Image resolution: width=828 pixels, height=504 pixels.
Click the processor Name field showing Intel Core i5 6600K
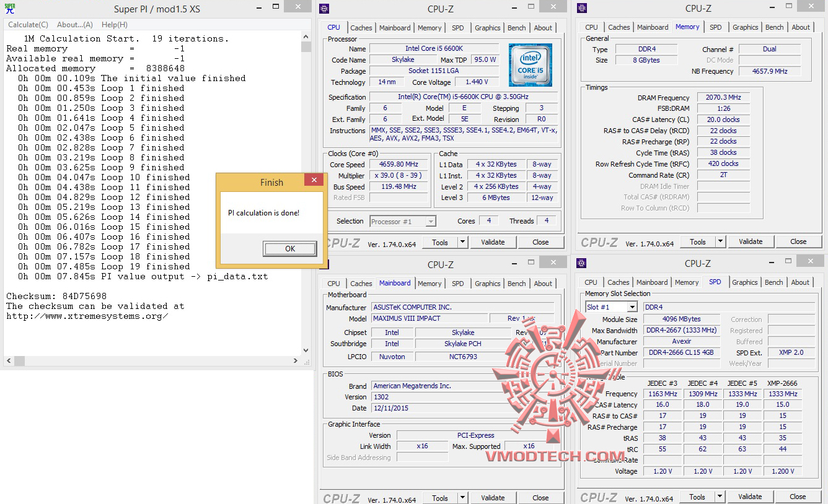tap(434, 48)
